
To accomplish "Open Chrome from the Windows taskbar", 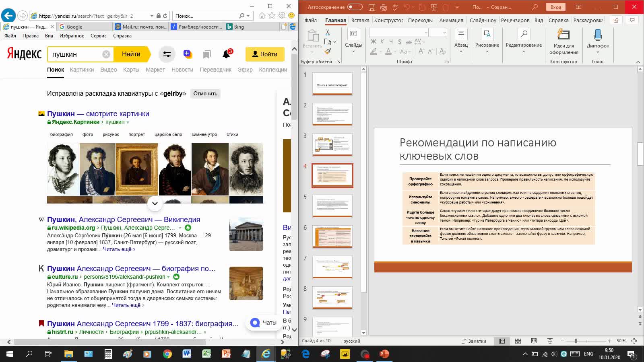I will point(167,354).
